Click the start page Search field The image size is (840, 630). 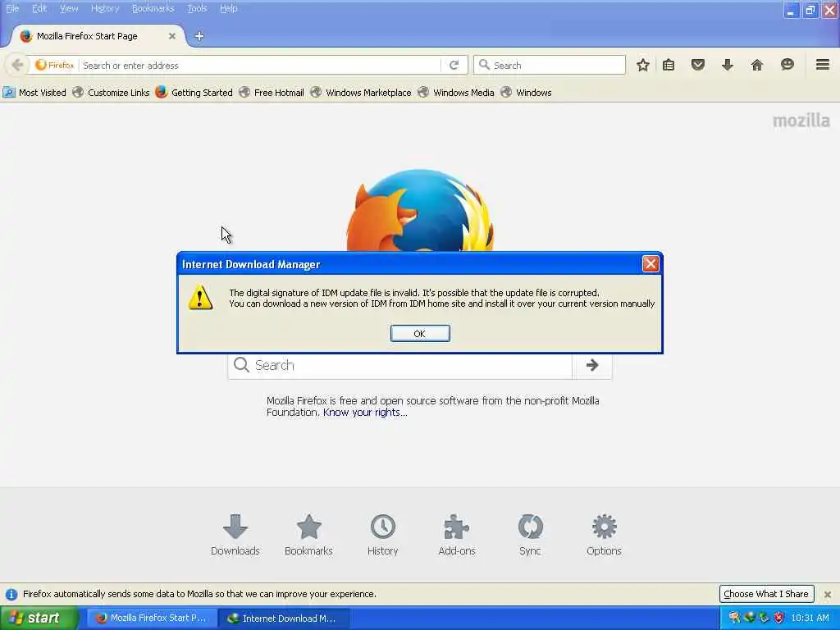[400, 366]
